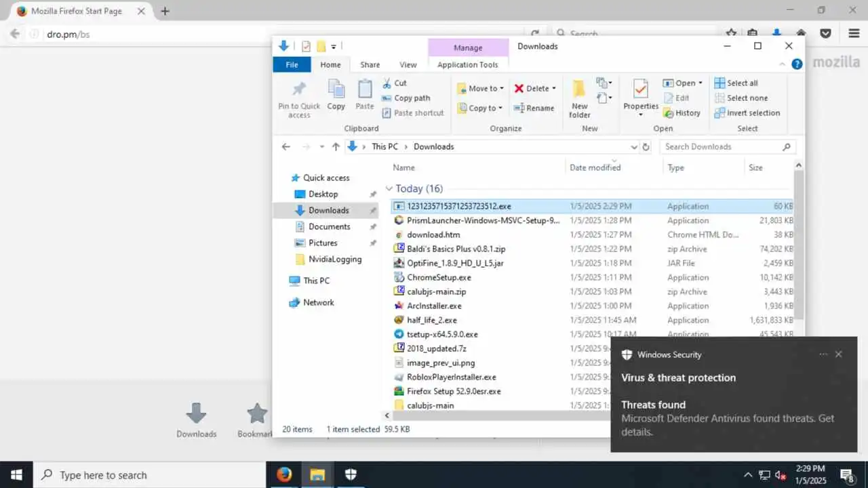The image size is (868, 488).
Task: Click Firefox Downloads shortcut icon
Action: click(196, 420)
